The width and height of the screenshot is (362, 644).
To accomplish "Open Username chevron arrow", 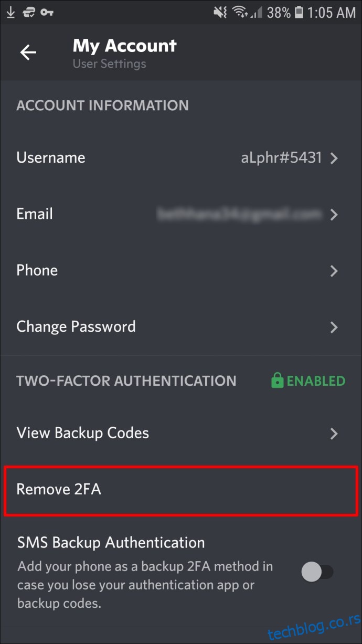I will coord(334,158).
